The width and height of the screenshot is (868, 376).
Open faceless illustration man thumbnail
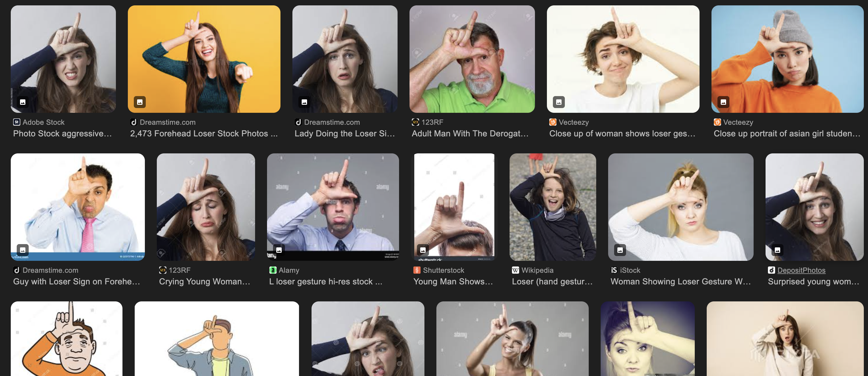click(216, 338)
